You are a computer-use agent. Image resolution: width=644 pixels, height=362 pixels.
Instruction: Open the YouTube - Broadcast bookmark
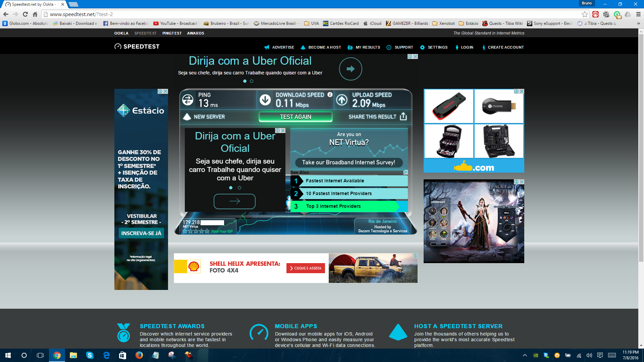click(x=175, y=23)
